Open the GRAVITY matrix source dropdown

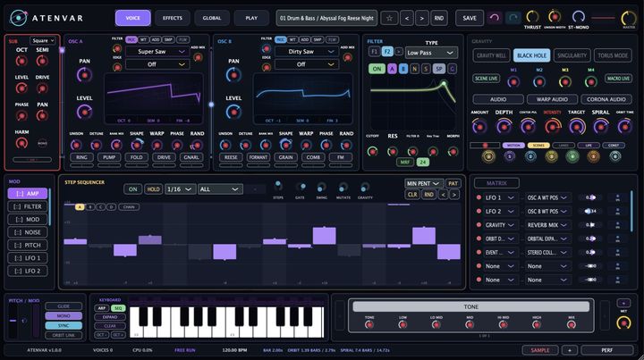pyautogui.click(x=500, y=225)
